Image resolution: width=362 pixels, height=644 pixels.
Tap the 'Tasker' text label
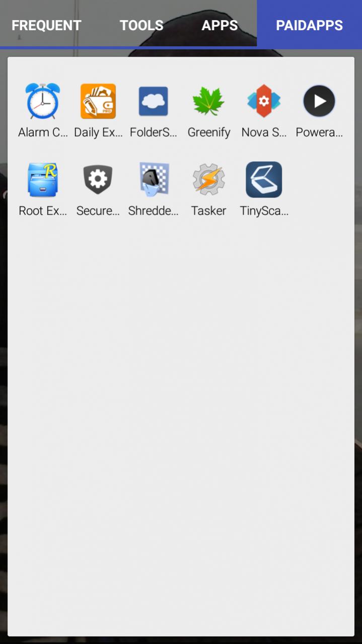(208, 211)
